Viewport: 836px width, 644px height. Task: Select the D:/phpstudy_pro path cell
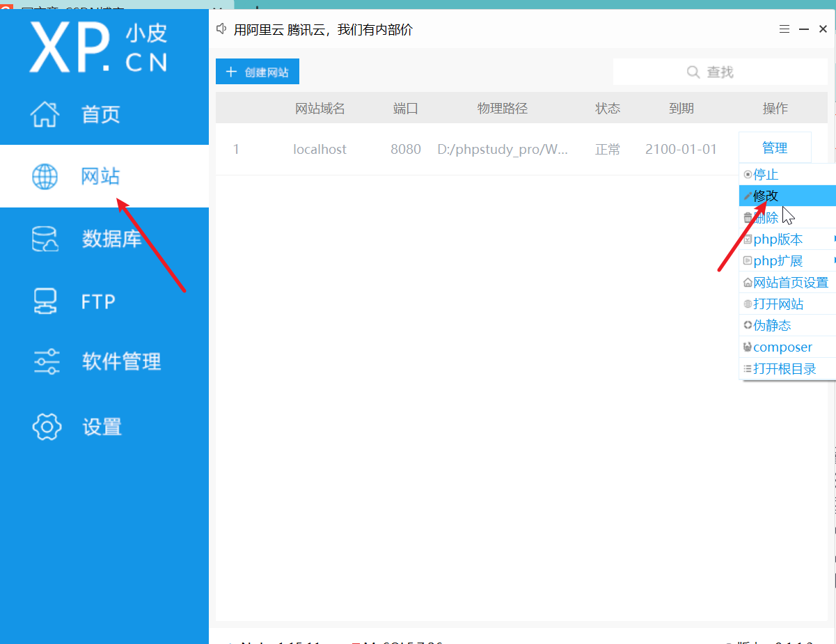[503, 149]
